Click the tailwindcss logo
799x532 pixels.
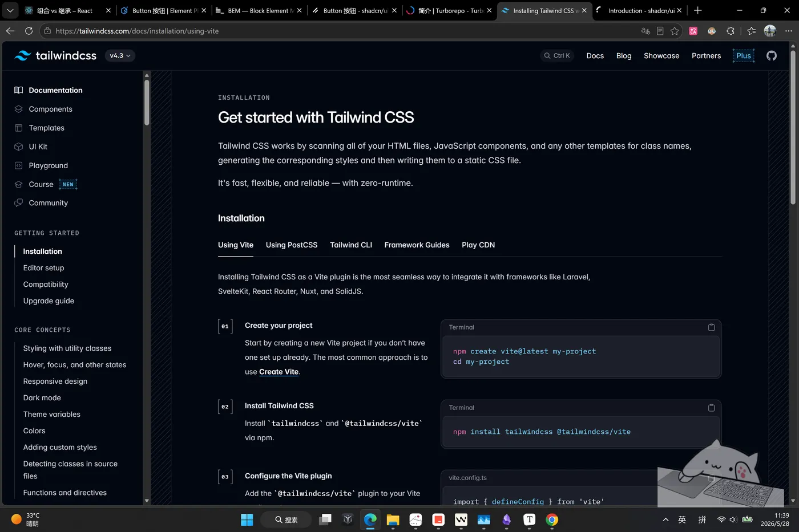[55, 55]
